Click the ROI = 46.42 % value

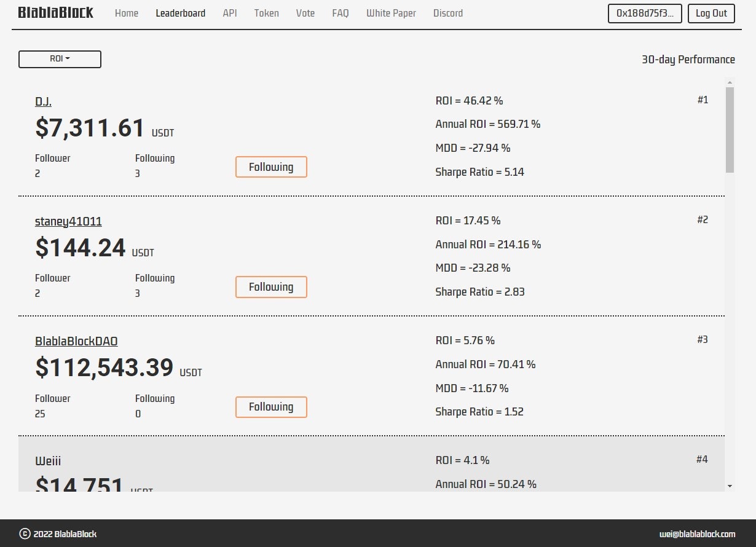[469, 101]
